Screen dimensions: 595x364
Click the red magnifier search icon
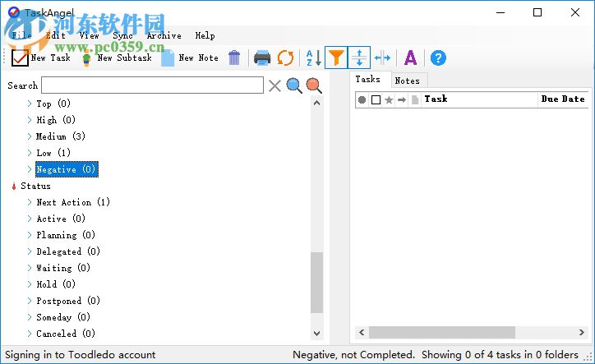314,85
